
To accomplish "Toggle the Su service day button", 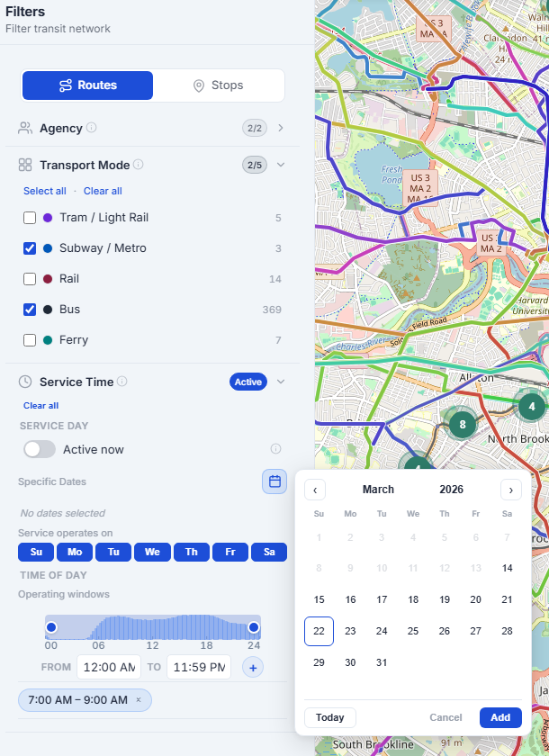I will 36,552.
